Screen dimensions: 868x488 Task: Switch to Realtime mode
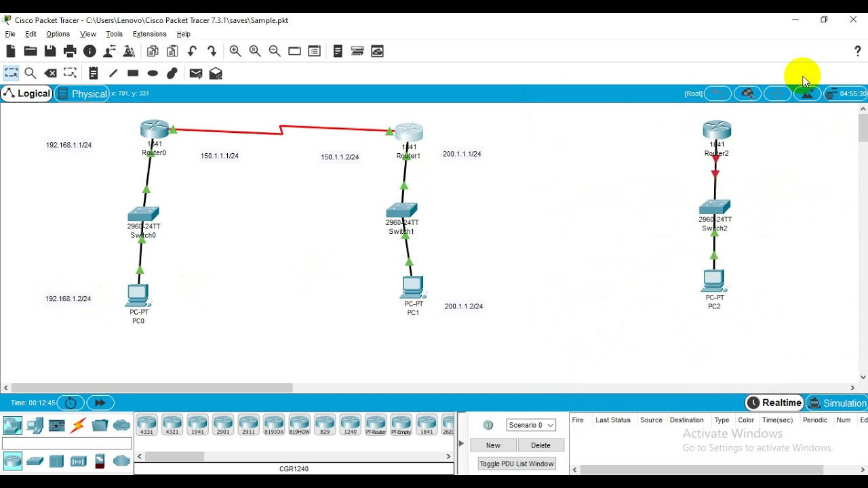774,403
